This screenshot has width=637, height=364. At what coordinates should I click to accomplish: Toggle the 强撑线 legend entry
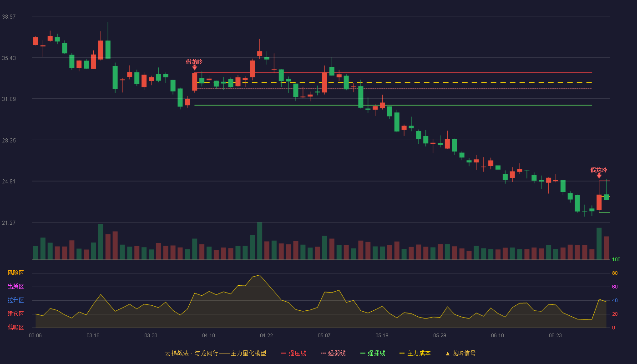pos(373,353)
